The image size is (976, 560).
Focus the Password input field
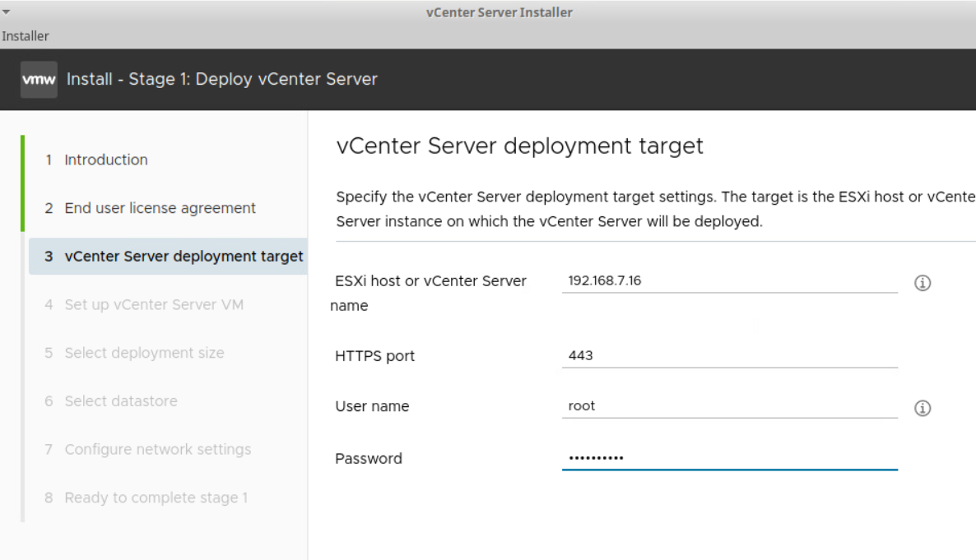[x=728, y=458]
